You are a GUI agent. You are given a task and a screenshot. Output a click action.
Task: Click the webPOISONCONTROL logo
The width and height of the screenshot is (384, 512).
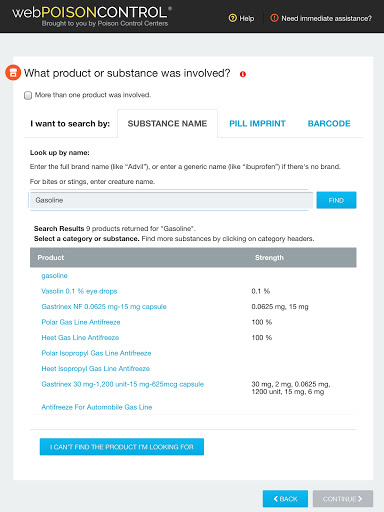pos(92,16)
